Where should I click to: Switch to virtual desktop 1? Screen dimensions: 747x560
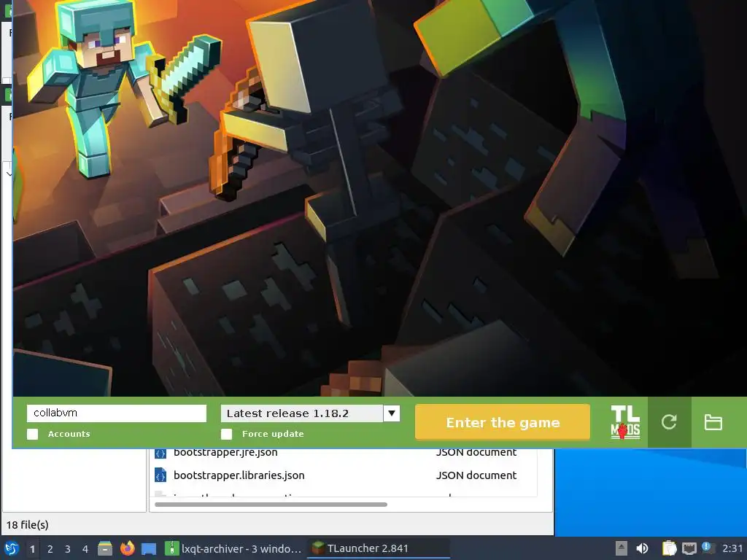click(32, 549)
